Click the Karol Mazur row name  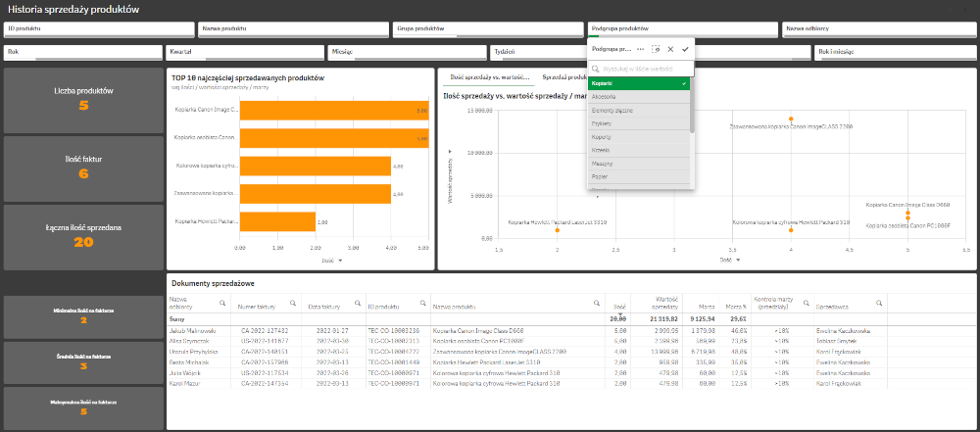coord(185,383)
